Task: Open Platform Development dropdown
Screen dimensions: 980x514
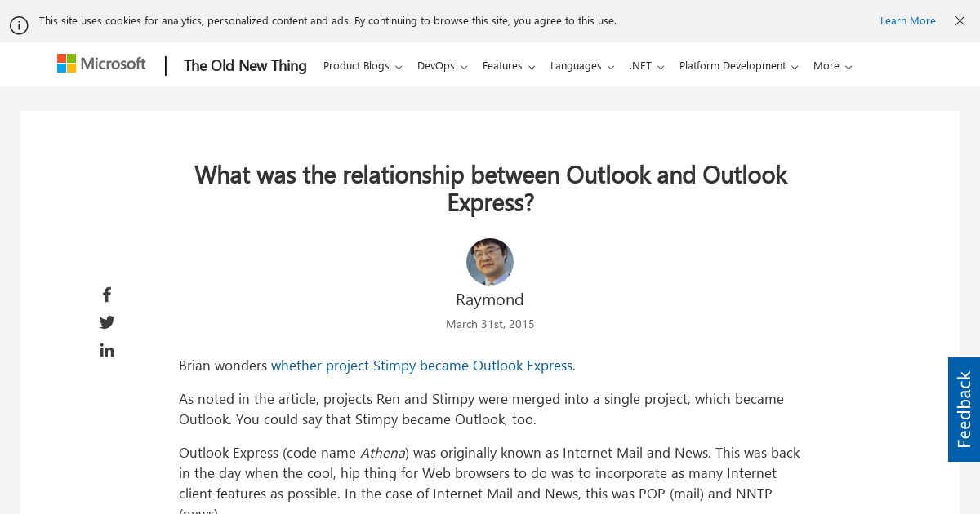Action: [x=739, y=66]
